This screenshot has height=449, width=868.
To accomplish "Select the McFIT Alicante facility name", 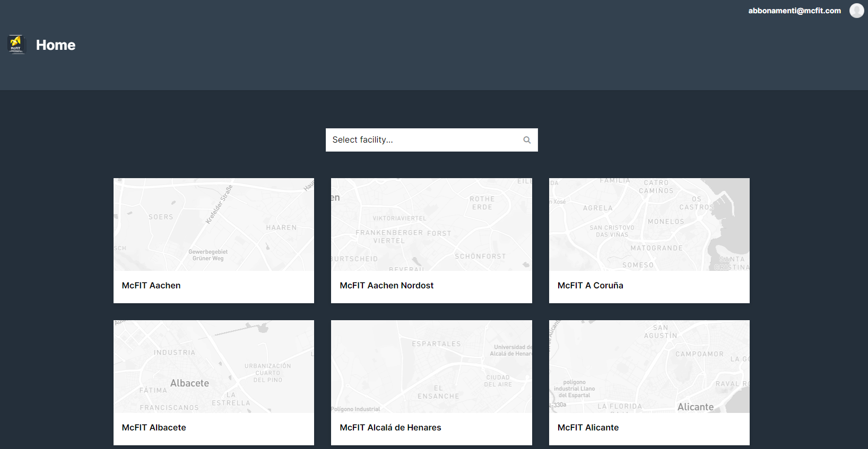I will pos(588,427).
